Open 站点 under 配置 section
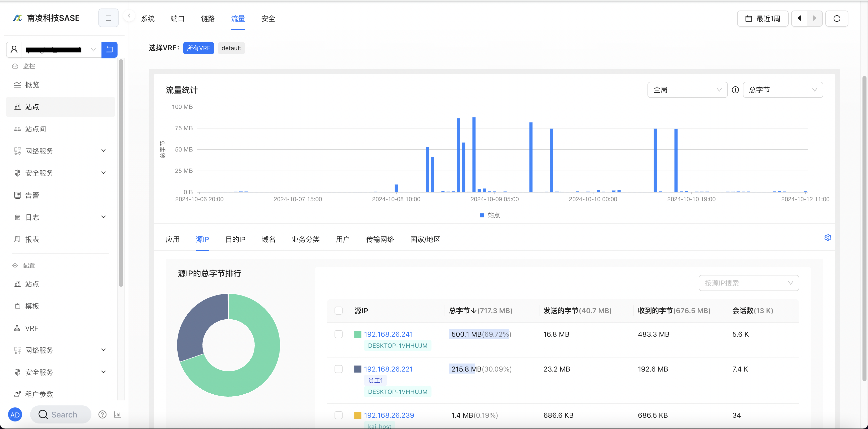This screenshot has height=429, width=868. click(x=61, y=284)
